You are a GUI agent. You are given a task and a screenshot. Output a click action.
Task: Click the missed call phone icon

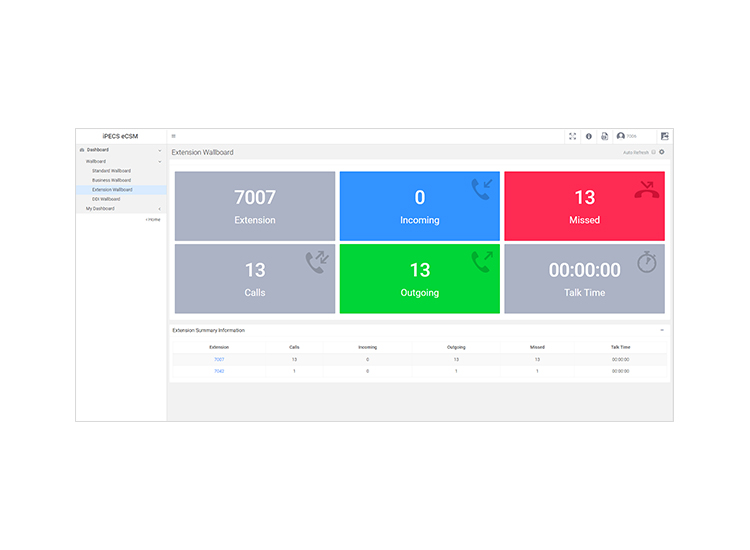point(647,189)
